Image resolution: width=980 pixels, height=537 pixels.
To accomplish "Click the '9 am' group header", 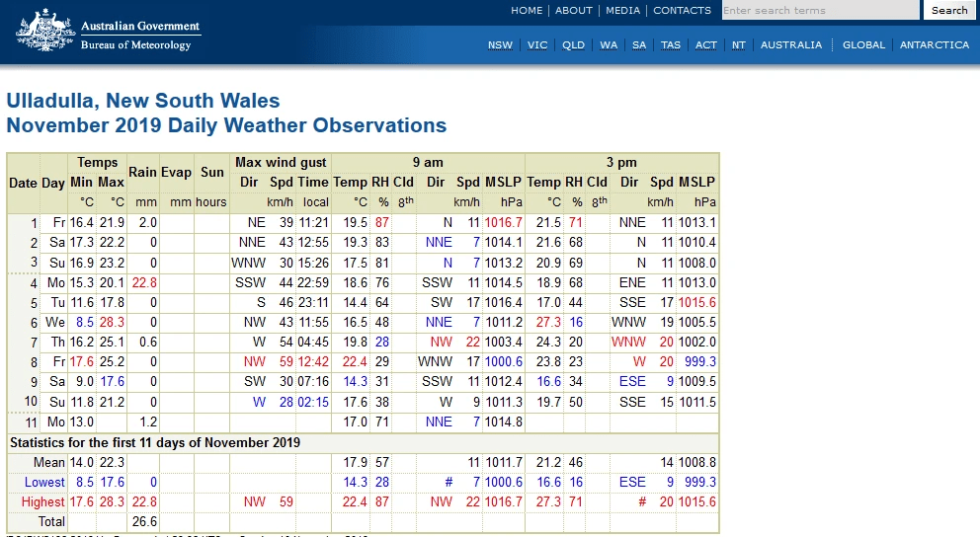I will click(x=428, y=162).
